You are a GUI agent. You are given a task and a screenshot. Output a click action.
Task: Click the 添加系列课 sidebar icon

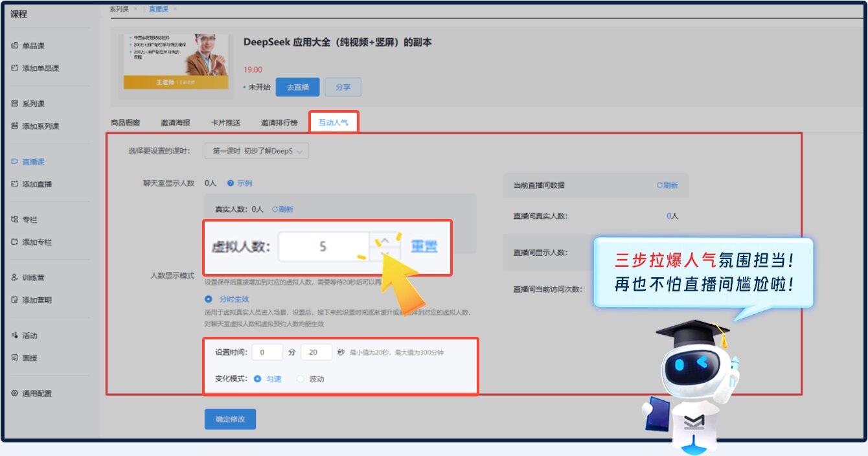(x=15, y=126)
